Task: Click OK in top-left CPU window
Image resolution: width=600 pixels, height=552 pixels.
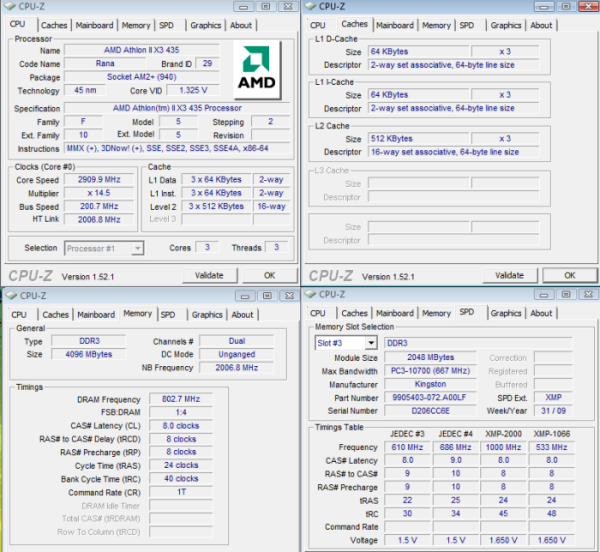Action: 270,275
